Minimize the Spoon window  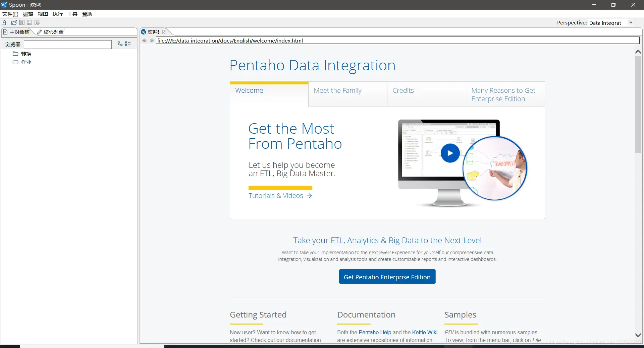click(594, 5)
